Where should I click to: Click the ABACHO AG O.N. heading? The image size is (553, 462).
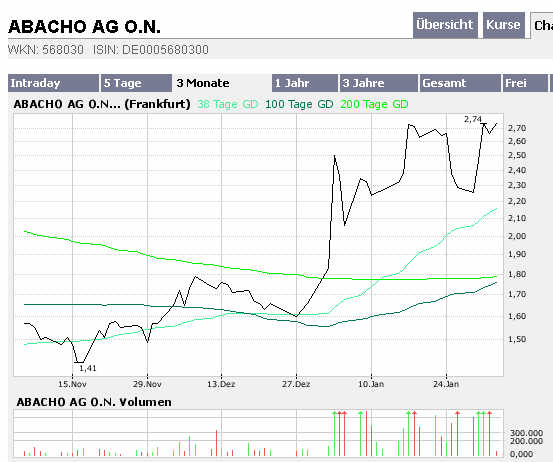[84, 27]
